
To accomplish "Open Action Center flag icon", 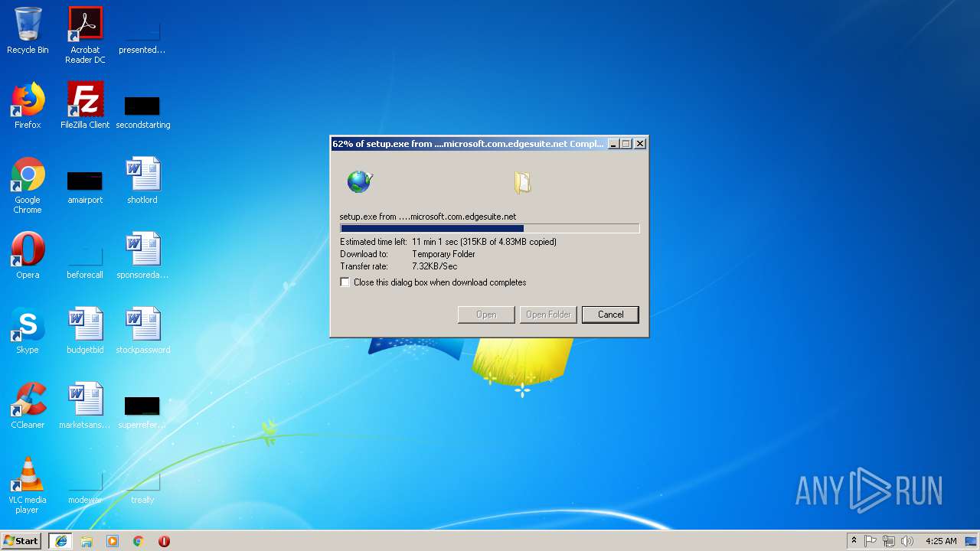I will [x=871, y=541].
